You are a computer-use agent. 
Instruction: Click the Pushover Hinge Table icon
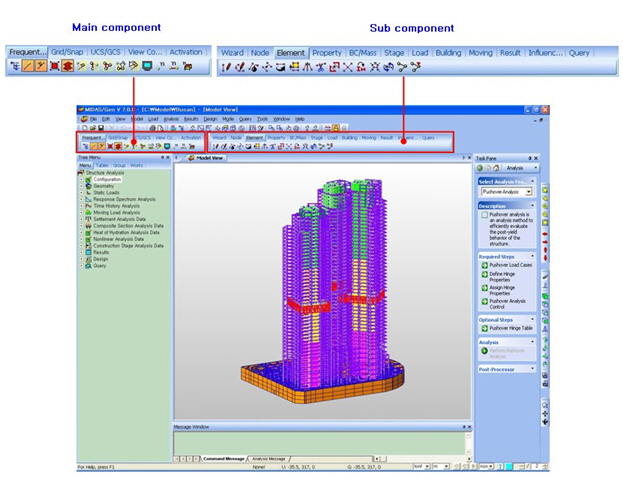484,328
